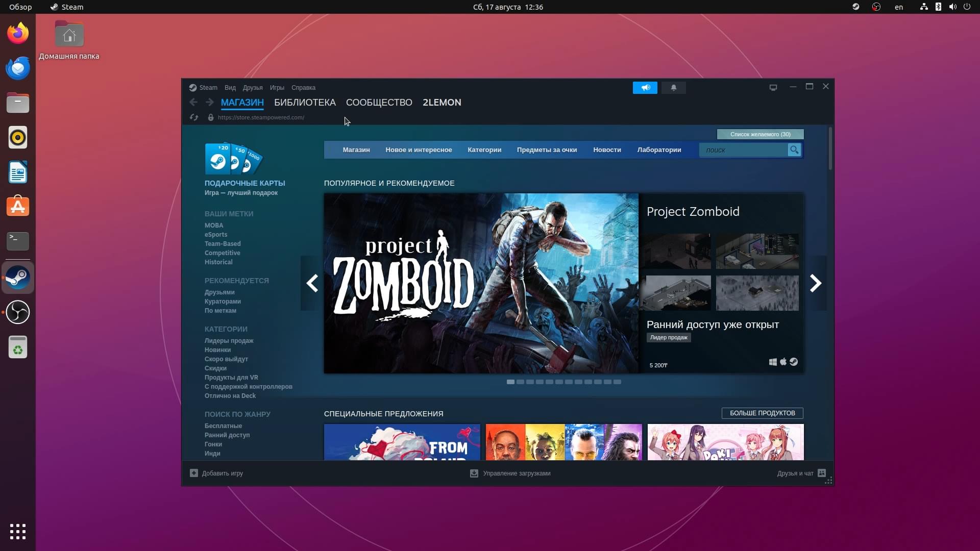
Task: Open Thunderbird mail from the dock
Action: coord(18,68)
